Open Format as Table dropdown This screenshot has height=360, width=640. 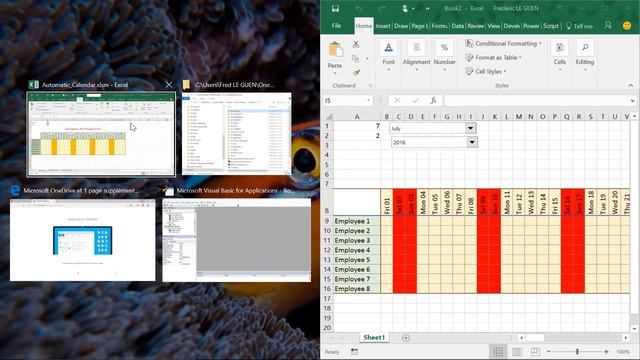coord(493,58)
